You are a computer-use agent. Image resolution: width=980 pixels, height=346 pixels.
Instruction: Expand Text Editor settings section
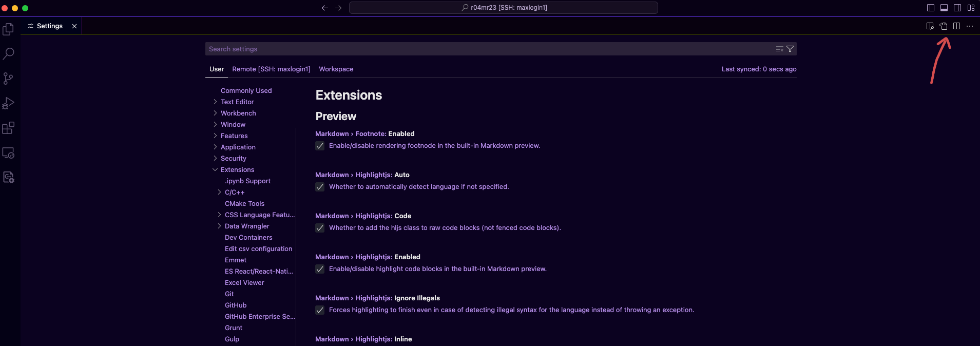[216, 102]
